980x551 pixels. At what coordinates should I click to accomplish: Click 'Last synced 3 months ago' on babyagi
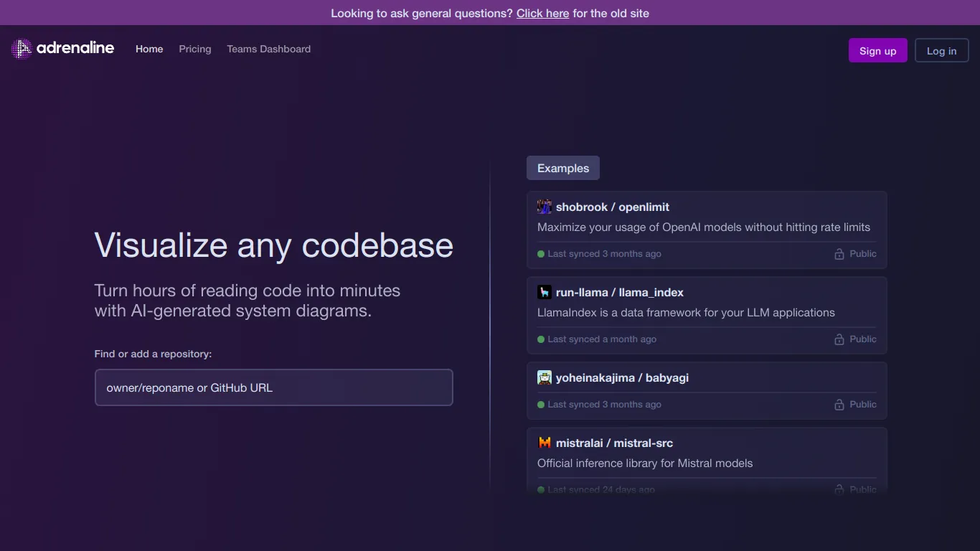tap(604, 405)
